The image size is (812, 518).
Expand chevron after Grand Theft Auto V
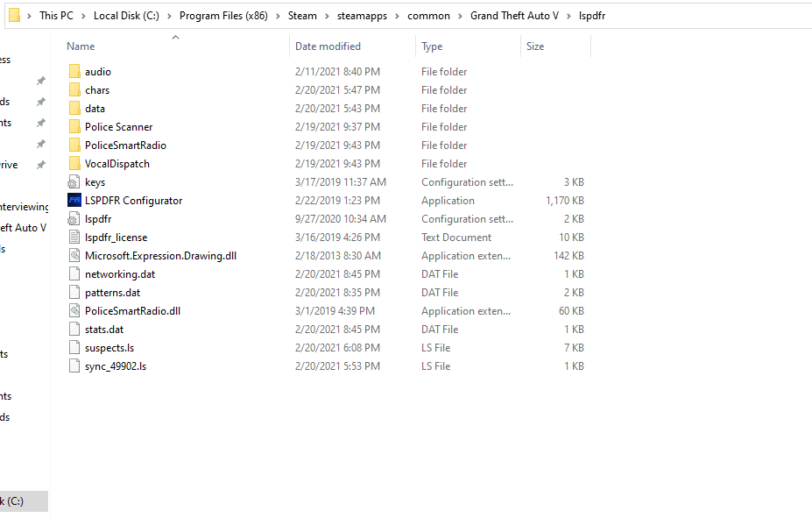coord(568,16)
